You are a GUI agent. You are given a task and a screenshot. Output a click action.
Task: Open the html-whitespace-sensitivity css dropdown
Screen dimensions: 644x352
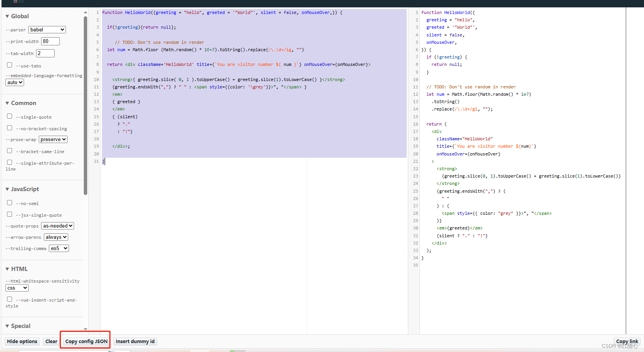[17, 288]
